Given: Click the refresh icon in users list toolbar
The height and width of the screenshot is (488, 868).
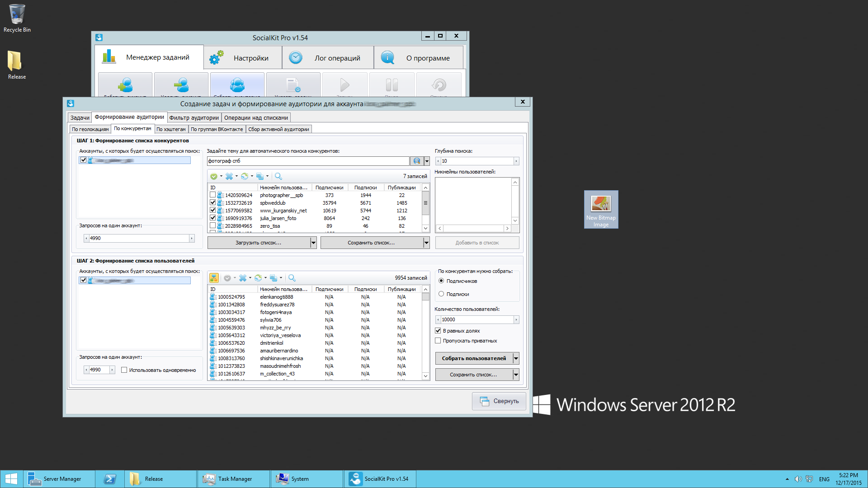Looking at the screenshot, I should tap(258, 278).
